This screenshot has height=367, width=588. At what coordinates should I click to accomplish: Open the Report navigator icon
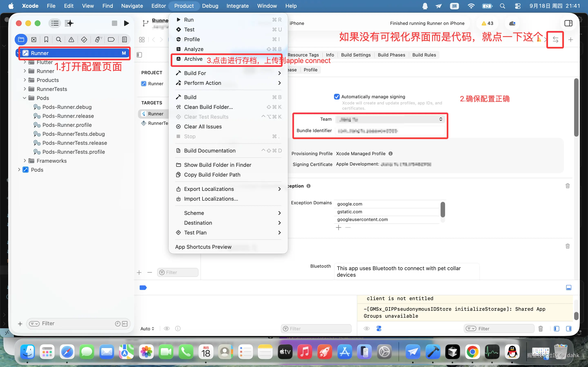pyautogui.click(x=124, y=40)
